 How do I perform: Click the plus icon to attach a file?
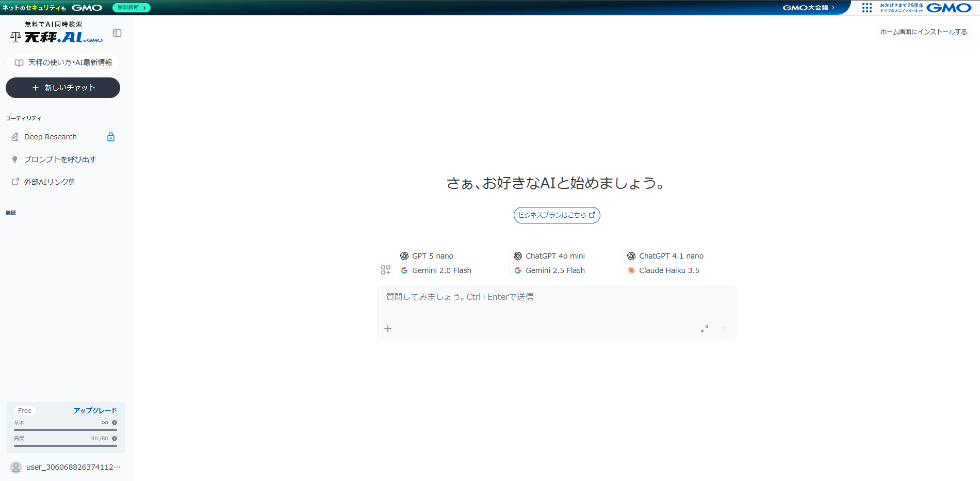(x=388, y=329)
